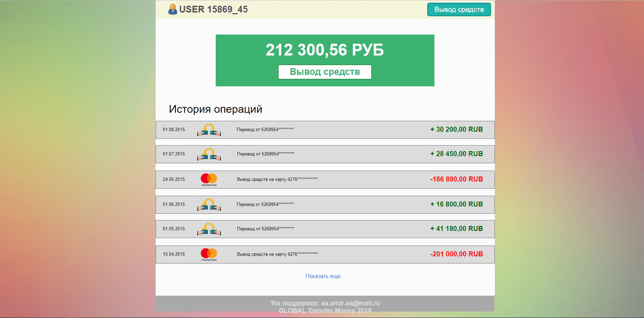Click the transfer icon in the 01.07.2015 row
This screenshot has height=318, width=644.
(208, 154)
